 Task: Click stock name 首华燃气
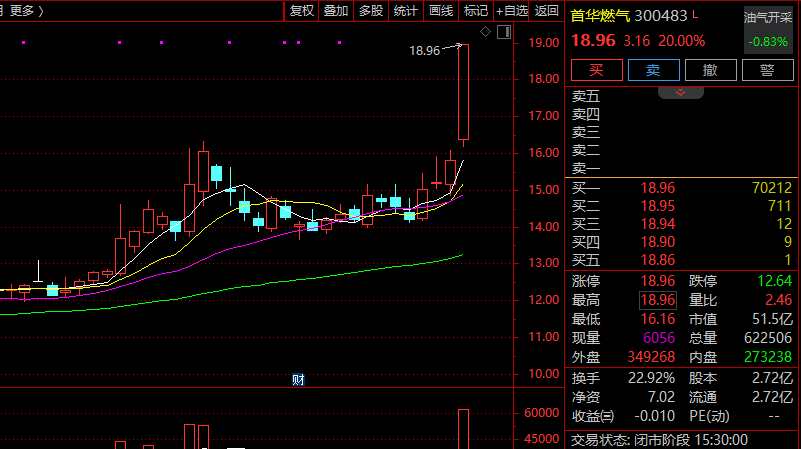(600, 16)
